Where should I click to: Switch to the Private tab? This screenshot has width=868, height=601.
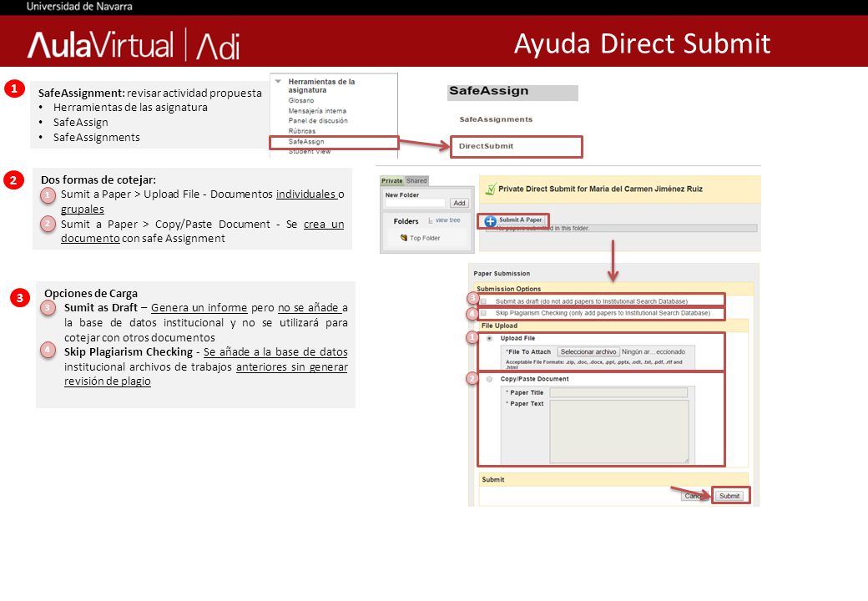[x=392, y=181]
